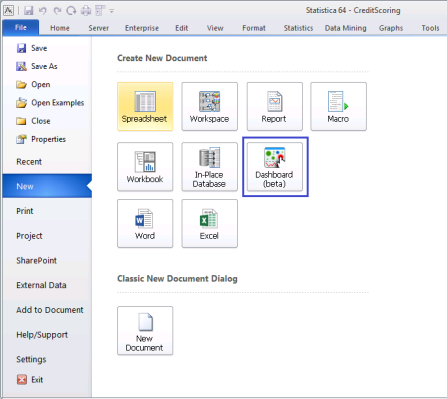Create a new Workbook
Screen dimensions: 447x399
click(x=145, y=167)
